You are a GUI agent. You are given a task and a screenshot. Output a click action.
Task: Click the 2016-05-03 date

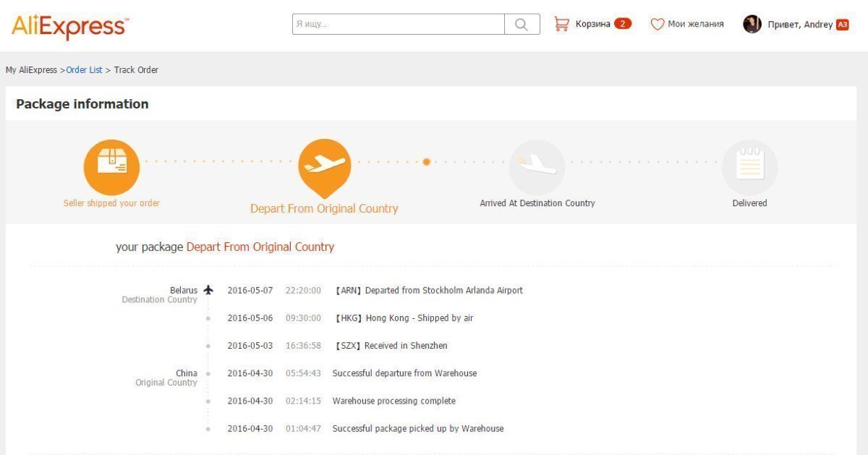pos(250,346)
